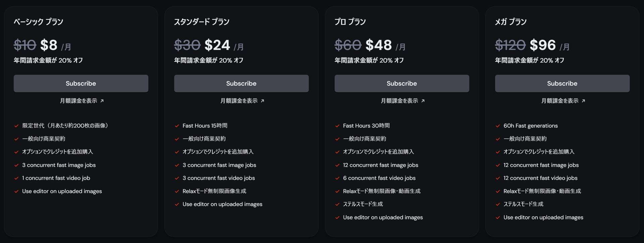Image resolution: width=644 pixels, height=243 pixels.
Task: Subscribe to the ベーシック プラン
Action: click(x=81, y=83)
